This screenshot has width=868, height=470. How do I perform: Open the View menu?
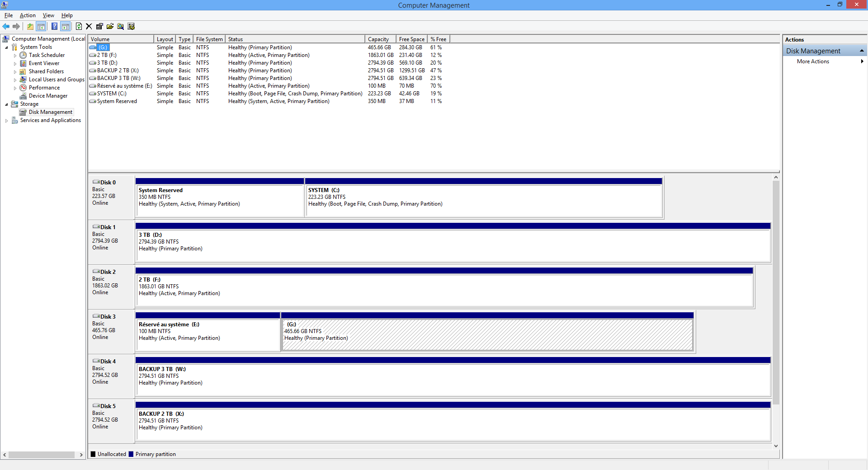[48, 15]
